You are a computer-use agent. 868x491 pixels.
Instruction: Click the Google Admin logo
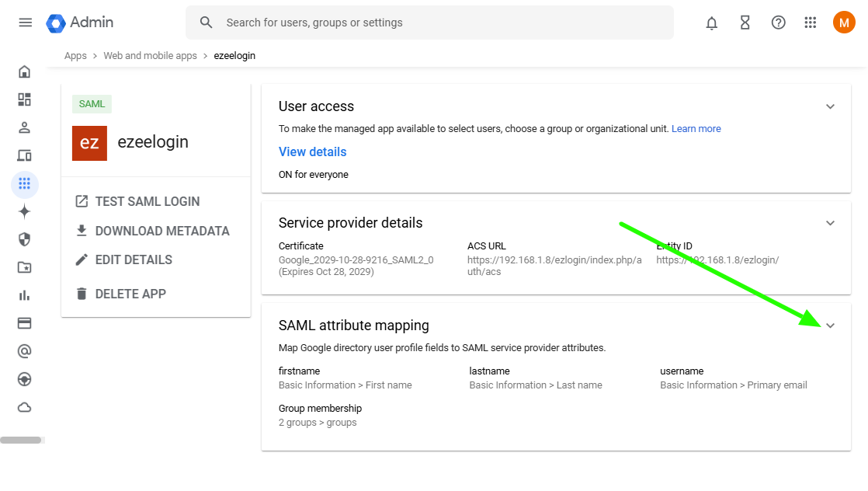80,23
